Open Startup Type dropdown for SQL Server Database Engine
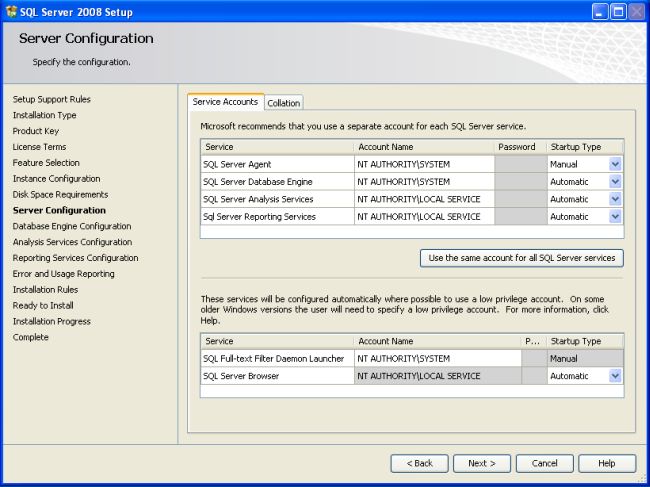The image size is (650, 487). pyautogui.click(x=615, y=182)
